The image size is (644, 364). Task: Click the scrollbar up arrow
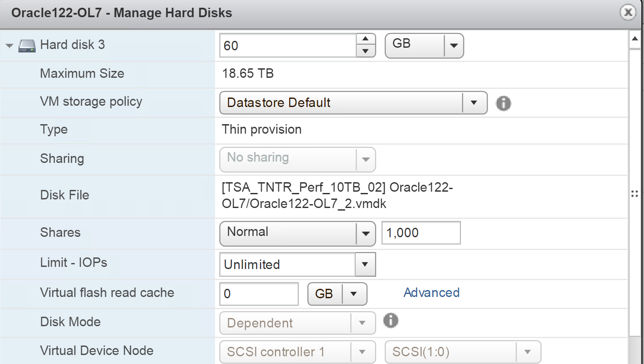(x=635, y=40)
